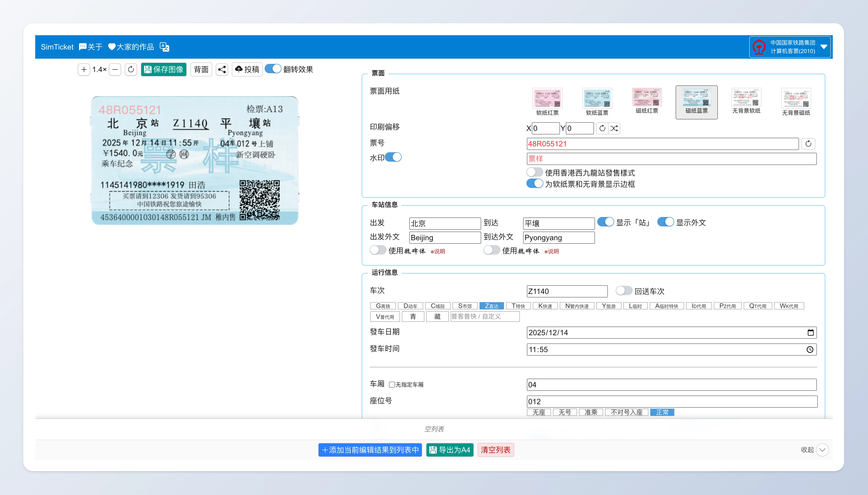Disable the 翻转效果 flip effect toggle
868x495 pixels.
point(273,69)
